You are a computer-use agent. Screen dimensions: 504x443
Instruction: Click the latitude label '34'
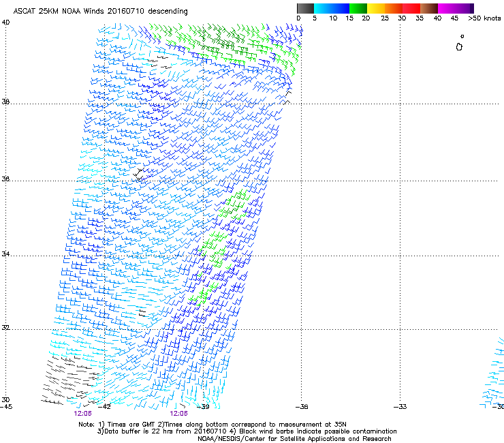pyautogui.click(x=5, y=254)
